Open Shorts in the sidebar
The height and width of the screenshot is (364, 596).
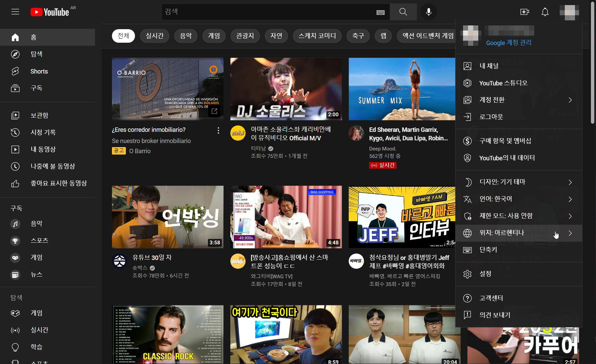click(x=47, y=71)
